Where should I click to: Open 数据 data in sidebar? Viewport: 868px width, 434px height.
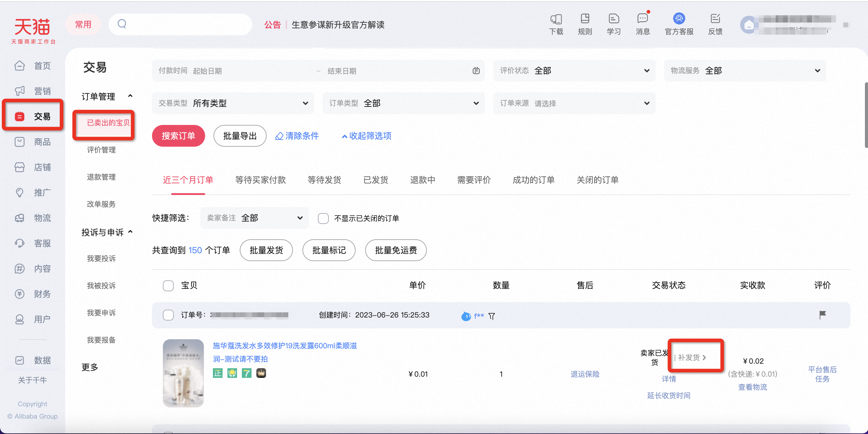tap(33, 360)
